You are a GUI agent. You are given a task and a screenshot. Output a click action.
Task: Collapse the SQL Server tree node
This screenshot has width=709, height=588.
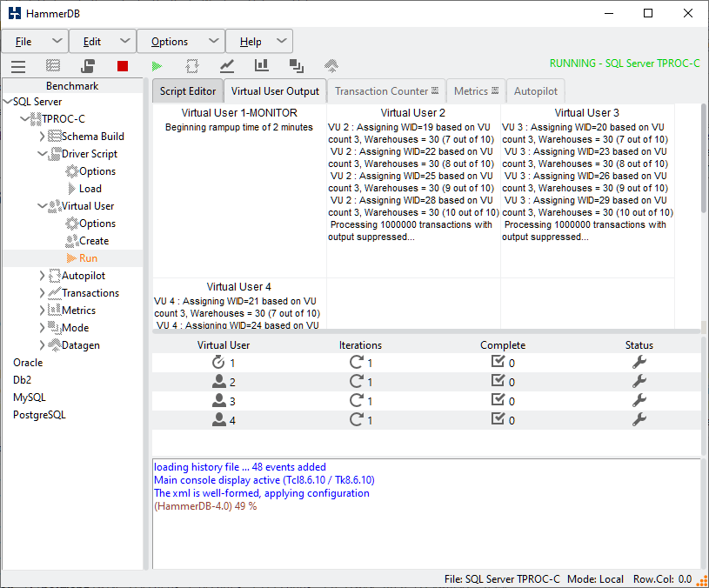click(8, 101)
